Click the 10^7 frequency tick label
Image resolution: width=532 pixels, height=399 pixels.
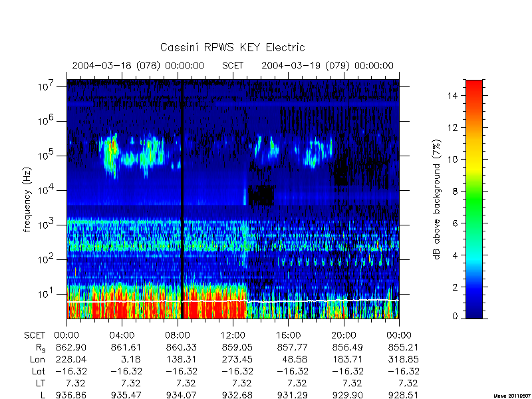pyautogui.click(x=47, y=86)
